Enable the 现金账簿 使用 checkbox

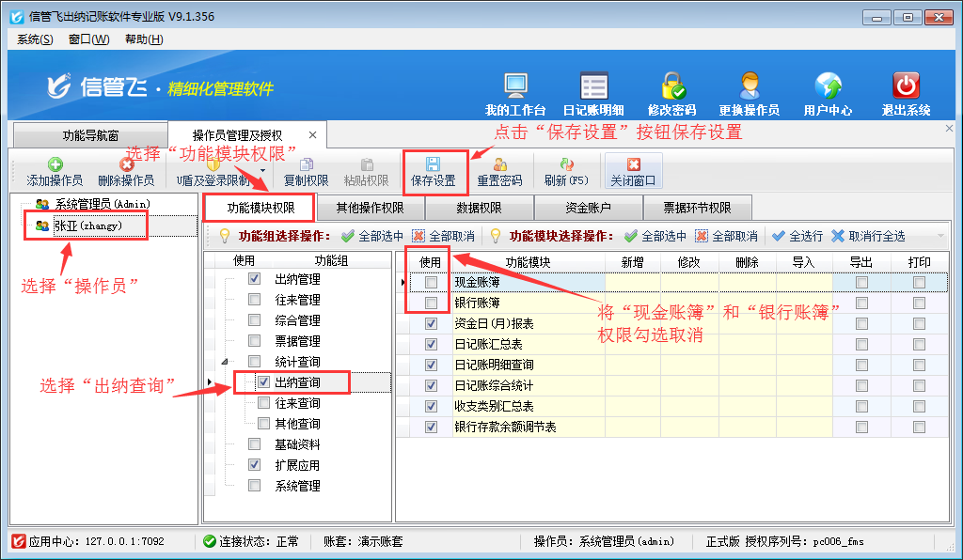431,282
